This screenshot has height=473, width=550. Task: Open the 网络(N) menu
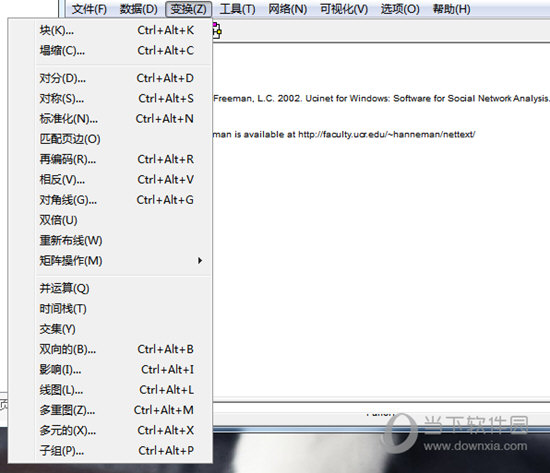click(287, 9)
